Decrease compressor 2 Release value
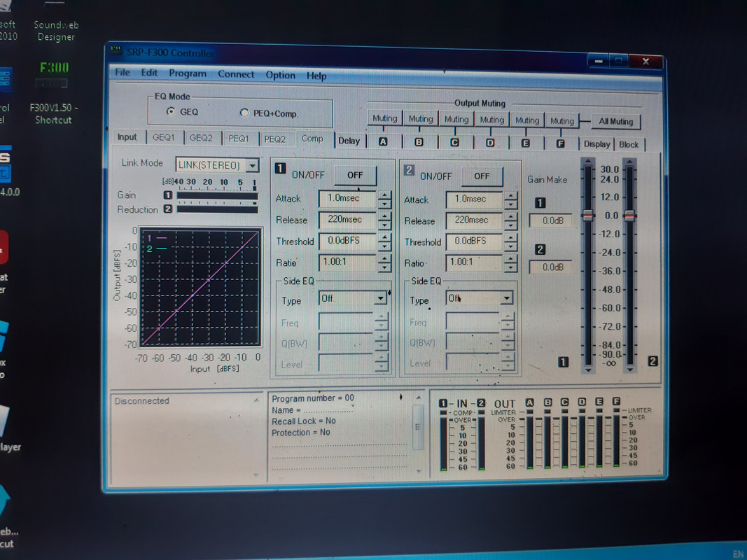This screenshot has height=560, width=747. pyautogui.click(x=510, y=225)
